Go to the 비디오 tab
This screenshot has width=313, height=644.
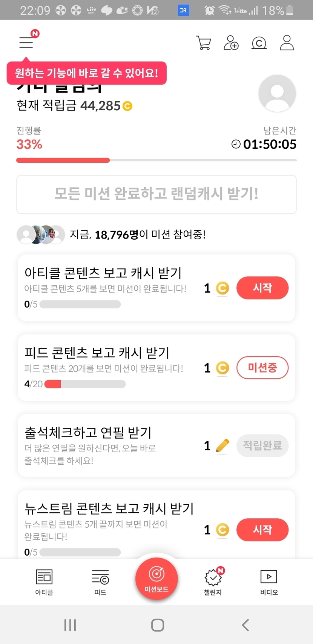click(269, 582)
